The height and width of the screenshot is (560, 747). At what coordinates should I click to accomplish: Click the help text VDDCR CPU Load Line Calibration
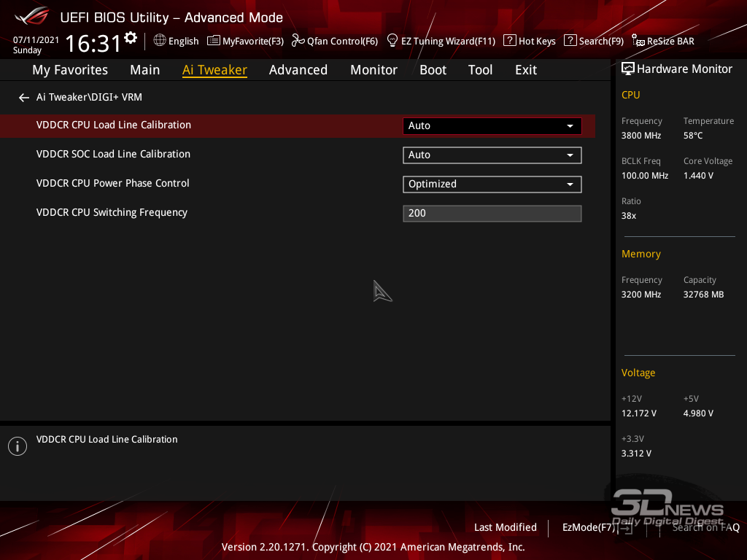pyautogui.click(x=107, y=440)
